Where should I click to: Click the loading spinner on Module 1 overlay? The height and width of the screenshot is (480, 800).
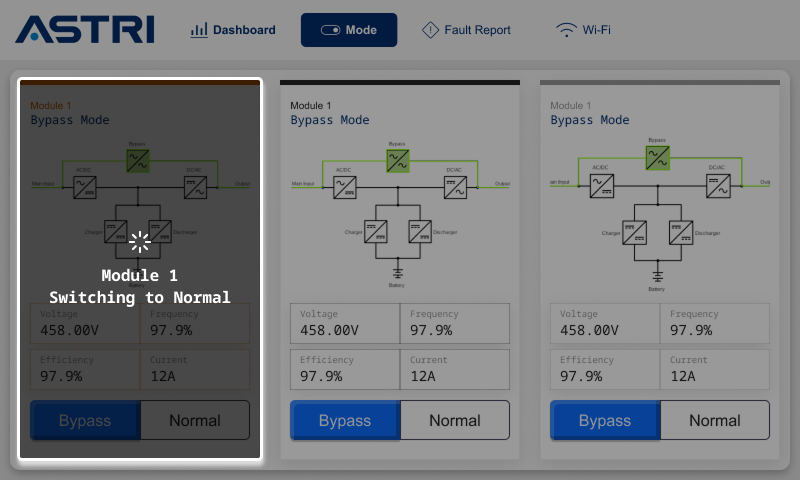pyautogui.click(x=140, y=241)
